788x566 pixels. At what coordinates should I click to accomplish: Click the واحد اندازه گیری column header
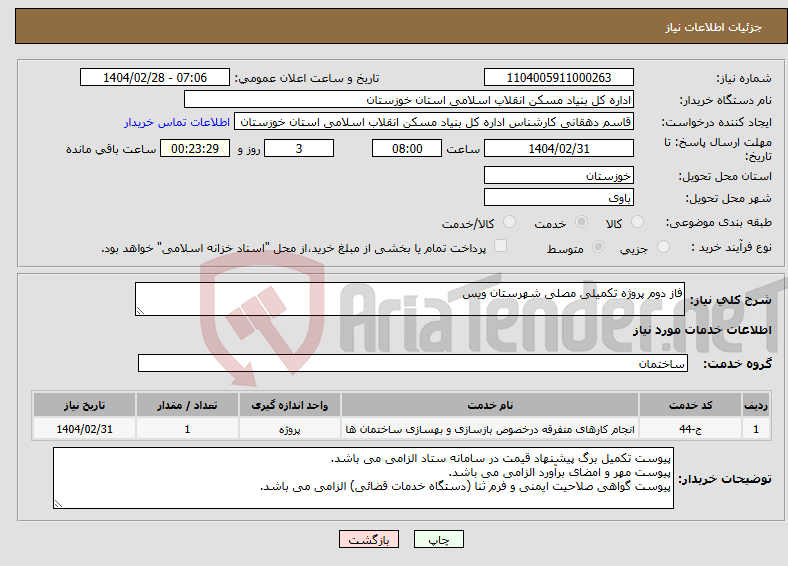(x=289, y=405)
